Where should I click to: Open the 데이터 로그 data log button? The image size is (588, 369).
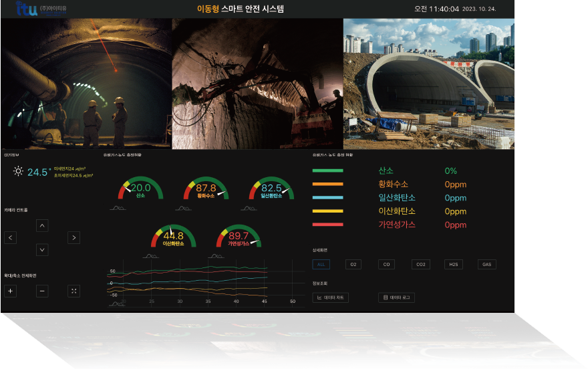click(x=396, y=297)
